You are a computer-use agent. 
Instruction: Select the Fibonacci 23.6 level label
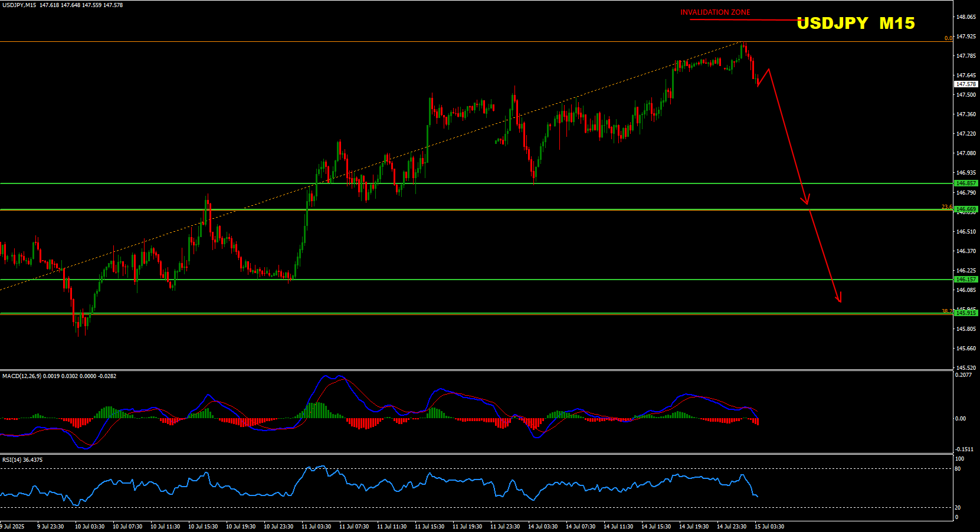(946, 207)
